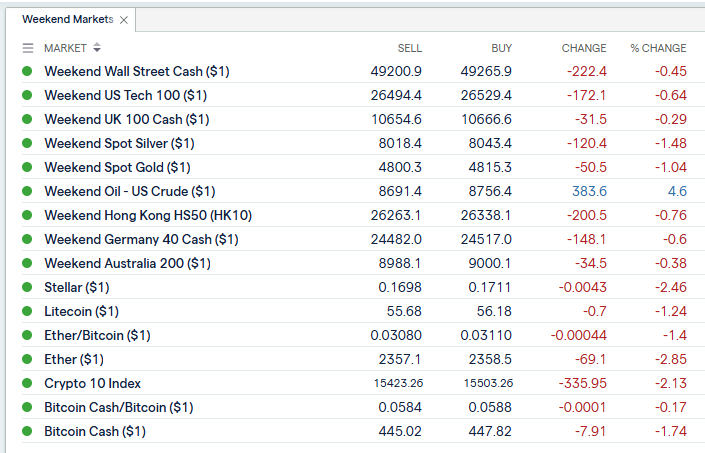Click the SELL column header
This screenshot has width=705, height=453.
click(x=410, y=48)
